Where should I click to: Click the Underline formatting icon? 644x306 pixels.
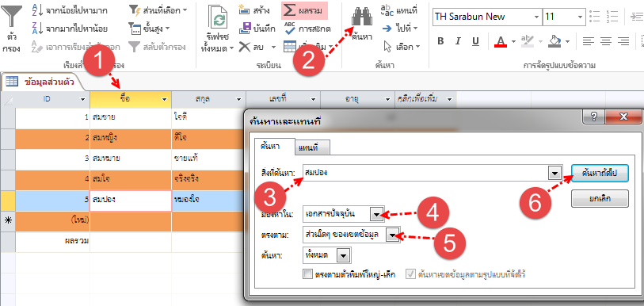pyautogui.click(x=475, y=40)
